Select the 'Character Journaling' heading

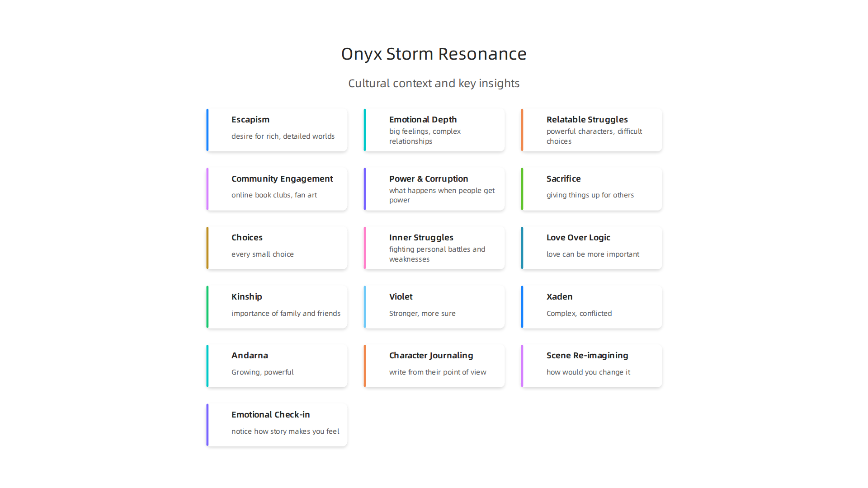click(431, 355)
